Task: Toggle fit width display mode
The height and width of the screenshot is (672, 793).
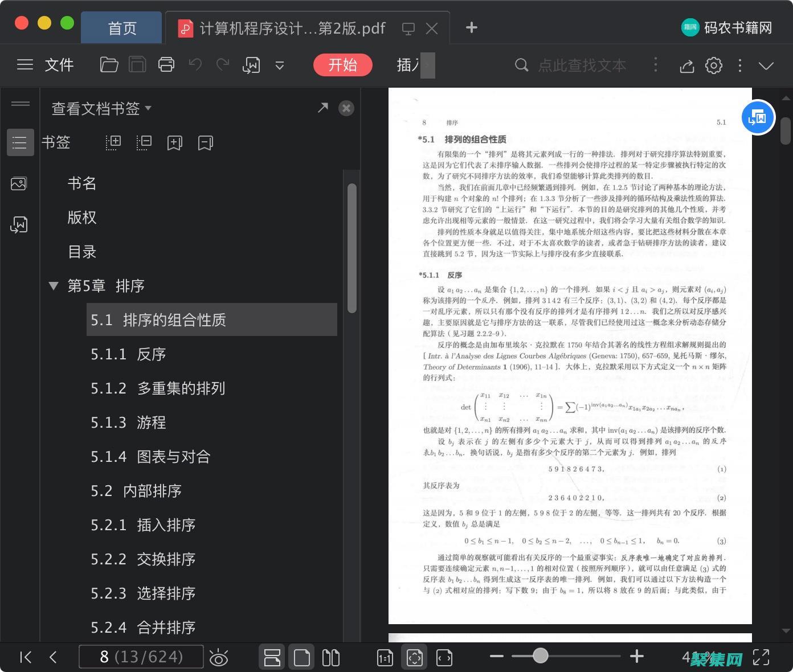Action: pos(444,657)
